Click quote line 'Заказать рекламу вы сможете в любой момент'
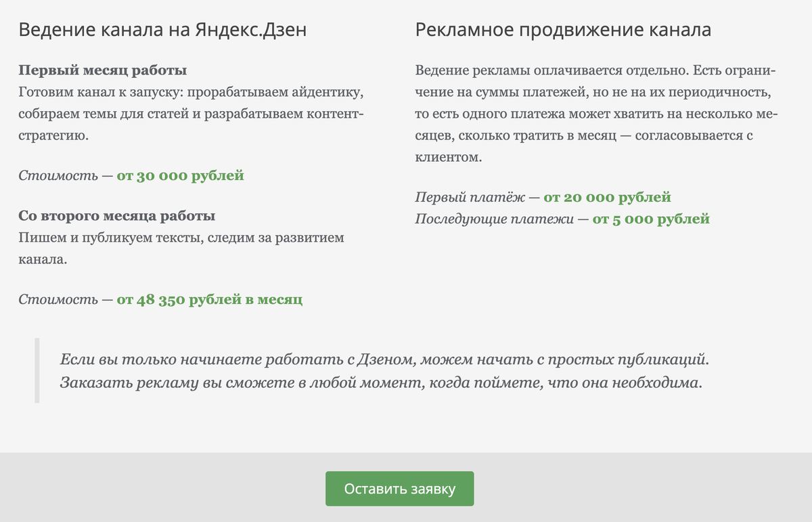 (382, 382)
